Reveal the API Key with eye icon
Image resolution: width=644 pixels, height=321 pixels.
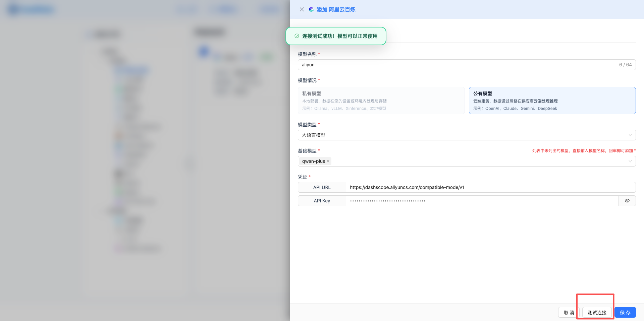point(627,201)
